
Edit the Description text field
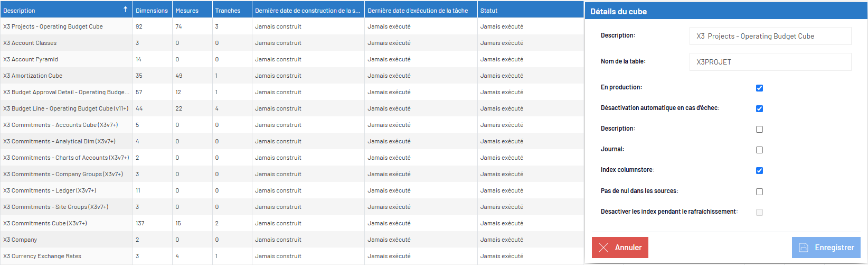pos(770,36)
